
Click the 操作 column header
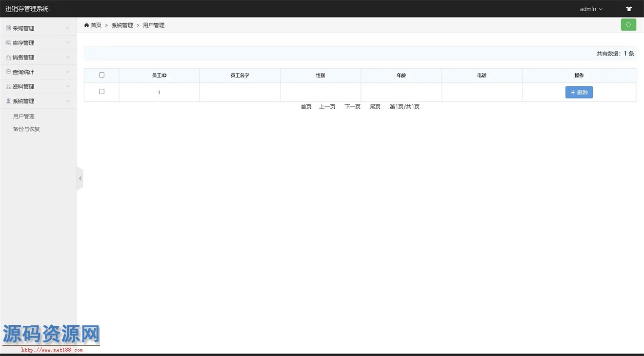579,76
